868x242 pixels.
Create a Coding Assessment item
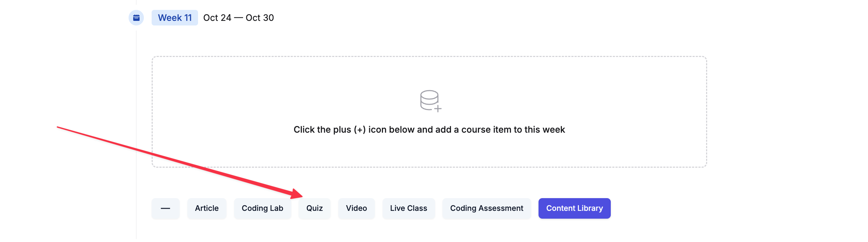pos(486,208)
